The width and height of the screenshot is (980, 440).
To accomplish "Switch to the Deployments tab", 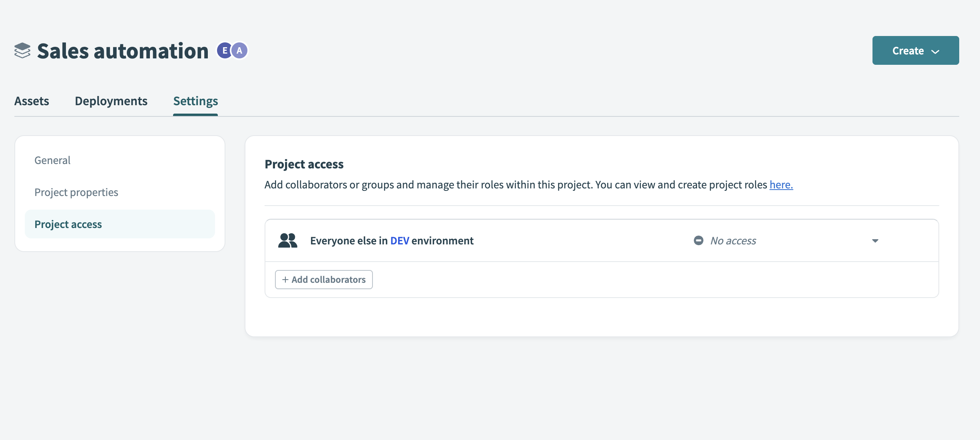I will (111, 101).
